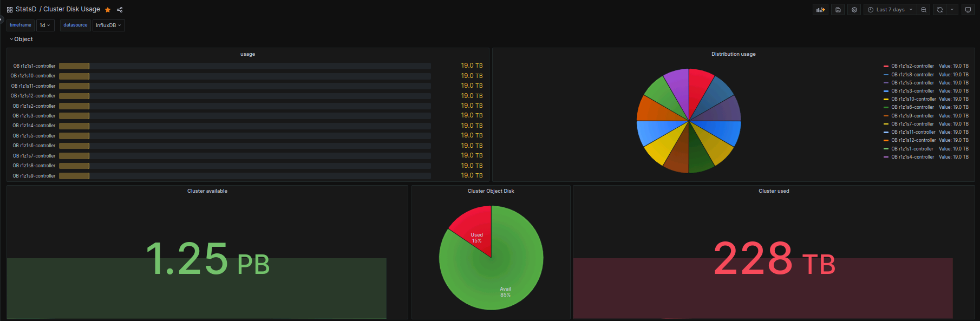Click the OB r1z1s12-controller label in usage panel
Screen dimensions: 980x321
click(x=33, y=96)
